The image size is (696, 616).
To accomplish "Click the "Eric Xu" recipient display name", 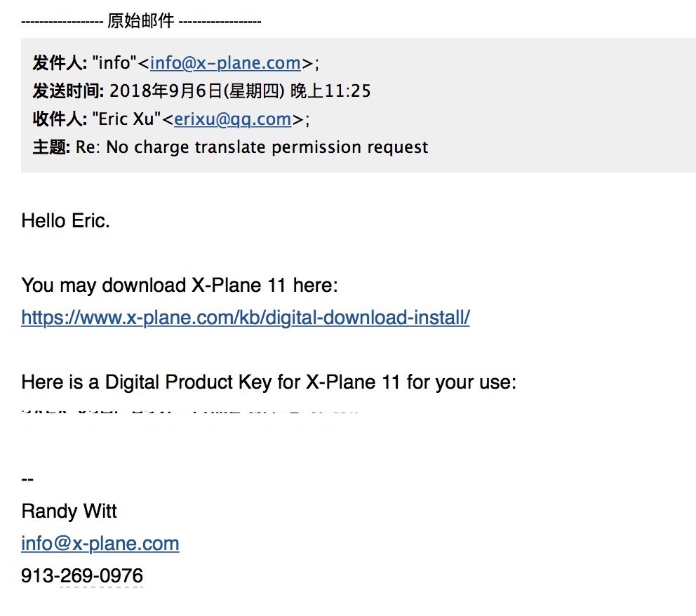I will pos(126,119).
